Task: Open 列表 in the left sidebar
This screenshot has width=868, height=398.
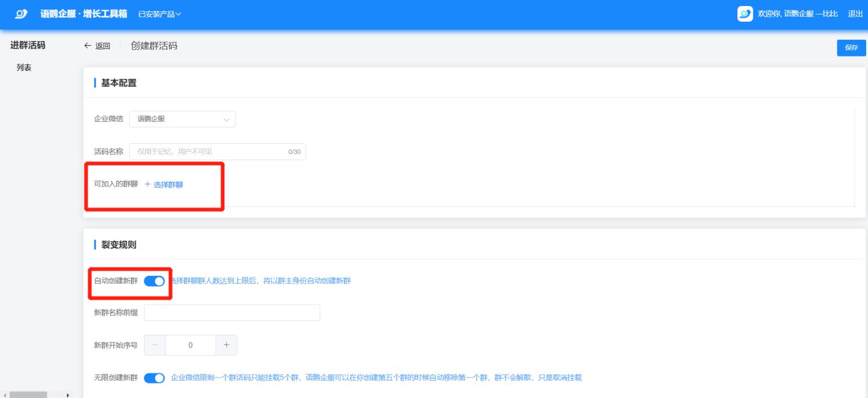Action: click(24, 67)
